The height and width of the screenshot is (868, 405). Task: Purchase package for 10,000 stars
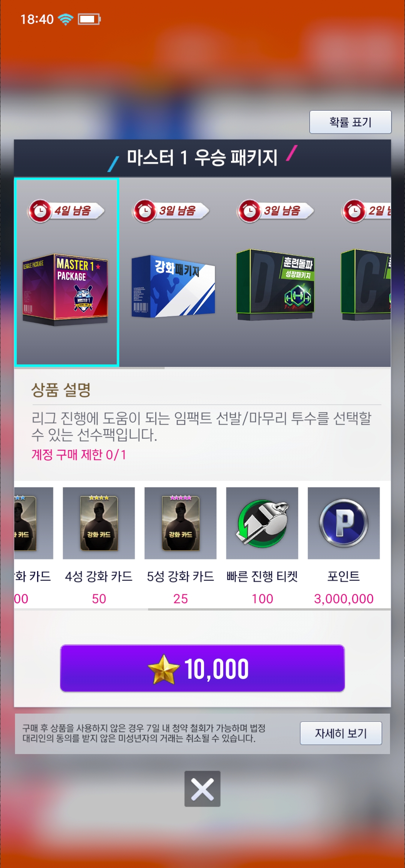(x=202, y=668)
